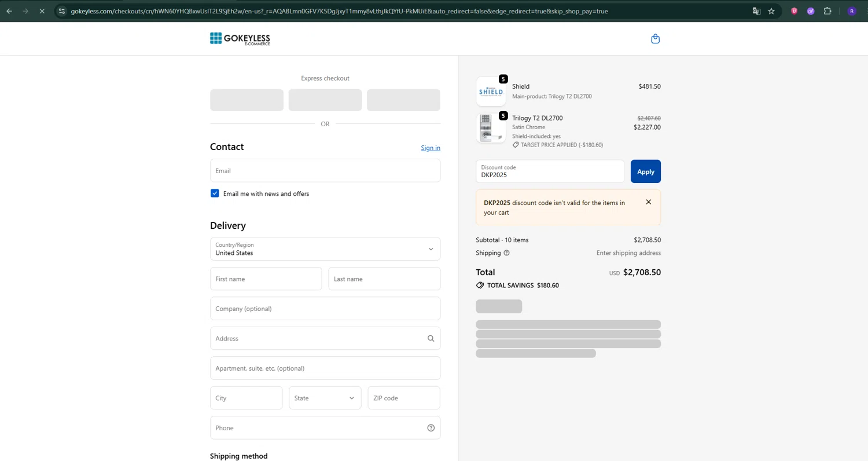Click the Shield product thumbnail

pos(491,92)
